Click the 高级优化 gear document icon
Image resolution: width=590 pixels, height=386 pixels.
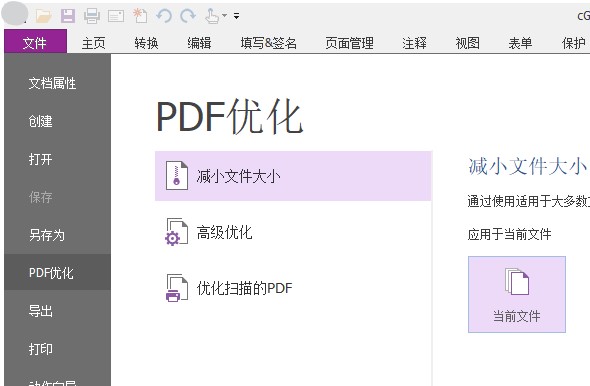click(176, 232)
